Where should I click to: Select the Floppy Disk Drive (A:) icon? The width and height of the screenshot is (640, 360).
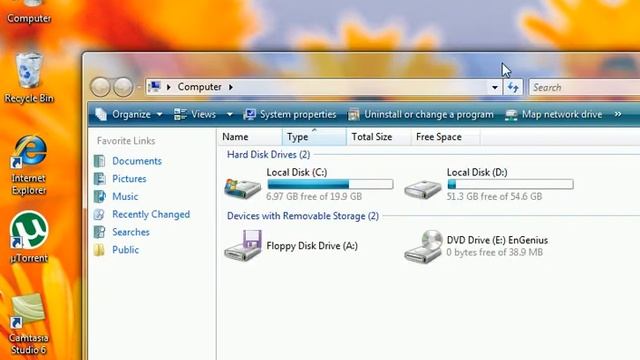tap(243, 245)
